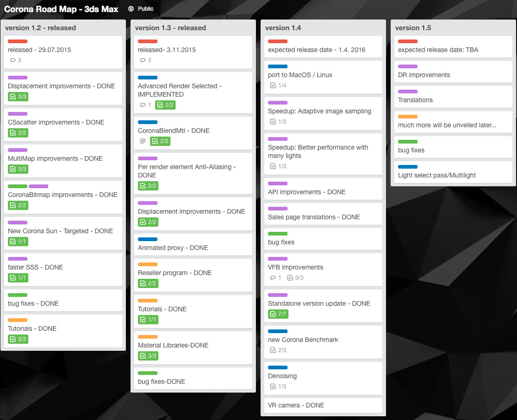Screen dimensions: 517x420
Task: Open Reseller program - DONE card title
Action: point(175,273)
